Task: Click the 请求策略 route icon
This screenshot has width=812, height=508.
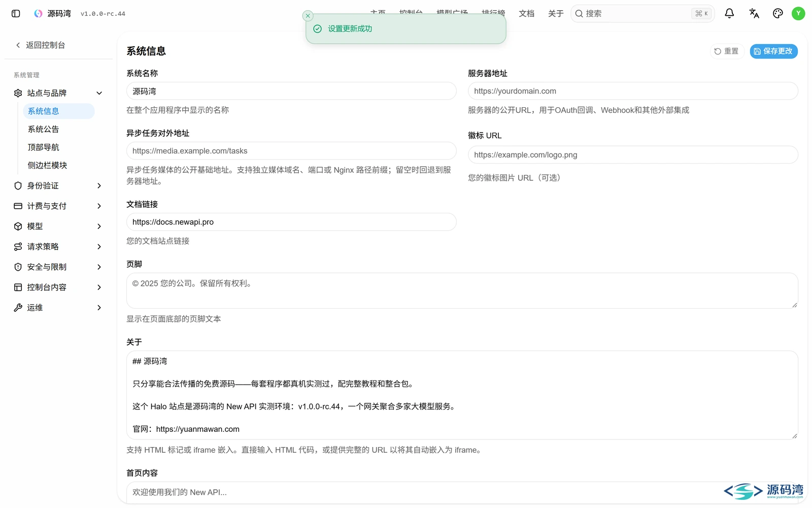Action: [x=18, y=246]
